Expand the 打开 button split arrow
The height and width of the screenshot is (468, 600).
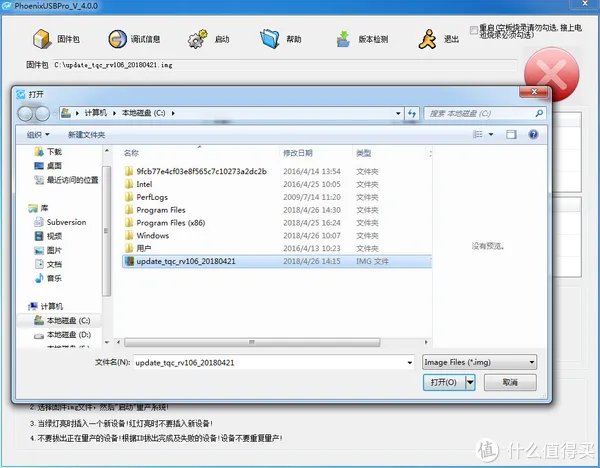pos(470,382)
